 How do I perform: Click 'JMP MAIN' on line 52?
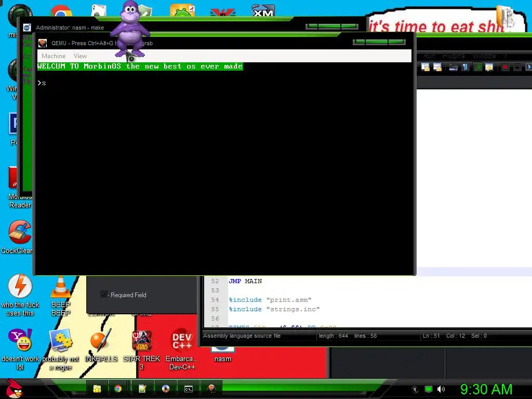245,281
